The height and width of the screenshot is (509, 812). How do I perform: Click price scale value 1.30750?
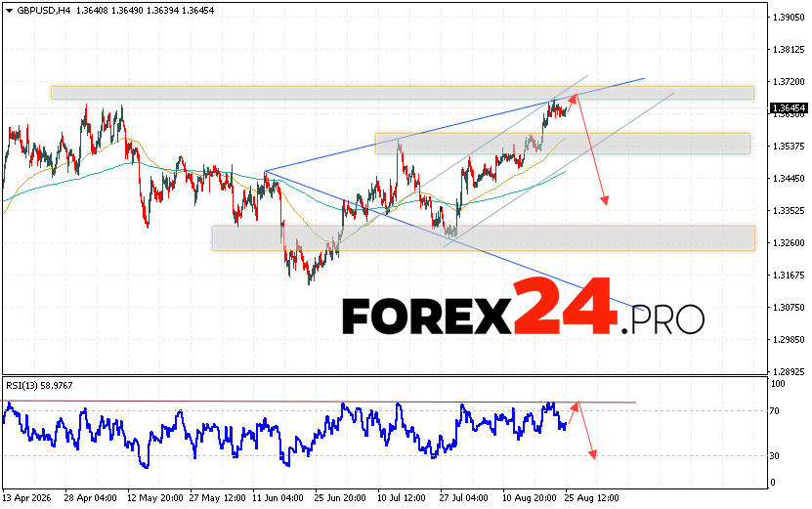[x=789, y=307]
